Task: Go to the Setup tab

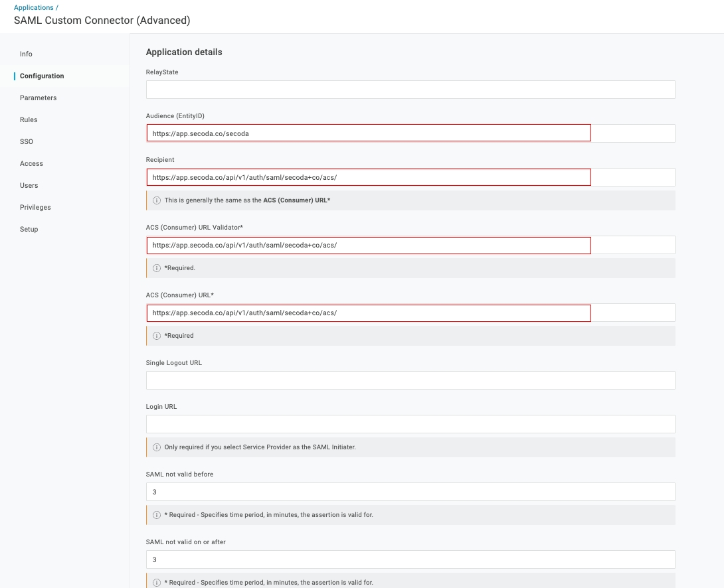Action: click(x=29, y=229)
